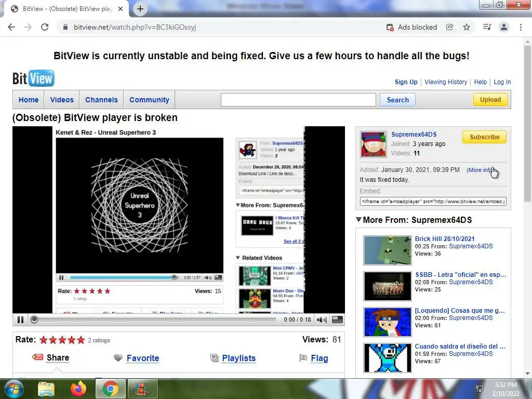
Task: Open the SSBB - Letra "oficial" video link
Action: pyautogui.click(x=460, y=275)
